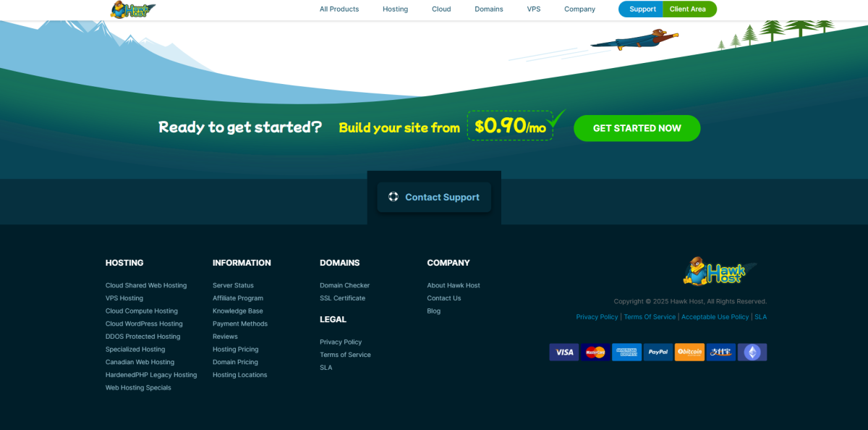
Task: Go to the Server Status footer link
Action: coord(233,285)
